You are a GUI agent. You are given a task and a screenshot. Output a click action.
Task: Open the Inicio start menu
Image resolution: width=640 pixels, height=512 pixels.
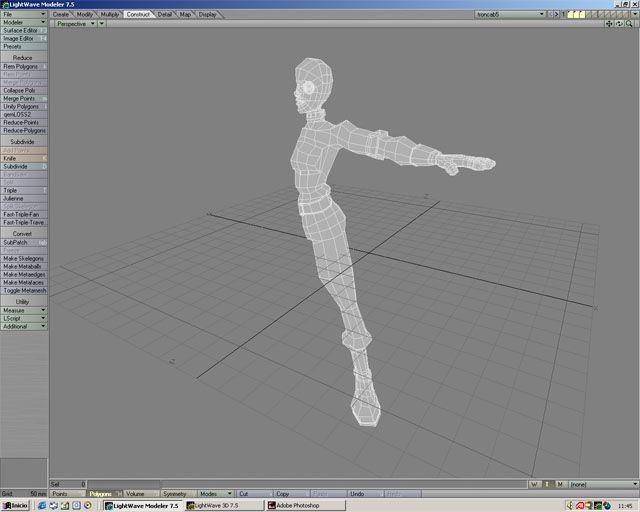16,505
